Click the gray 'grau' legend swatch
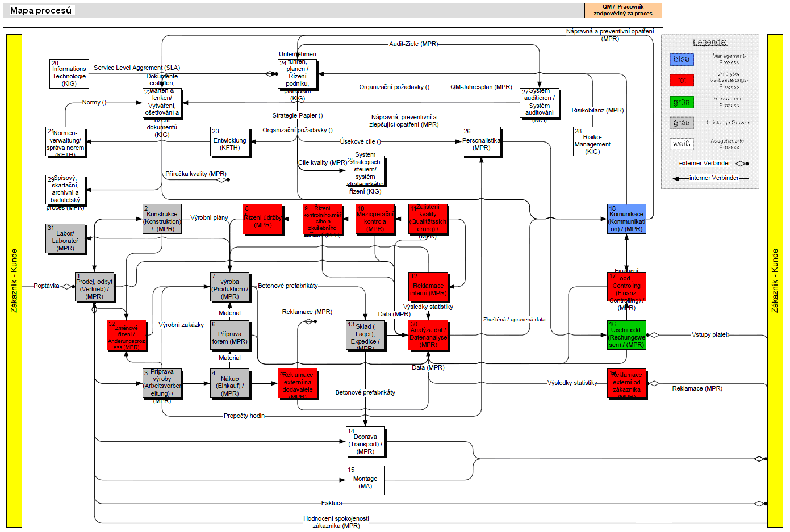Viewport: 790px width, 532px height. [682, 123]
